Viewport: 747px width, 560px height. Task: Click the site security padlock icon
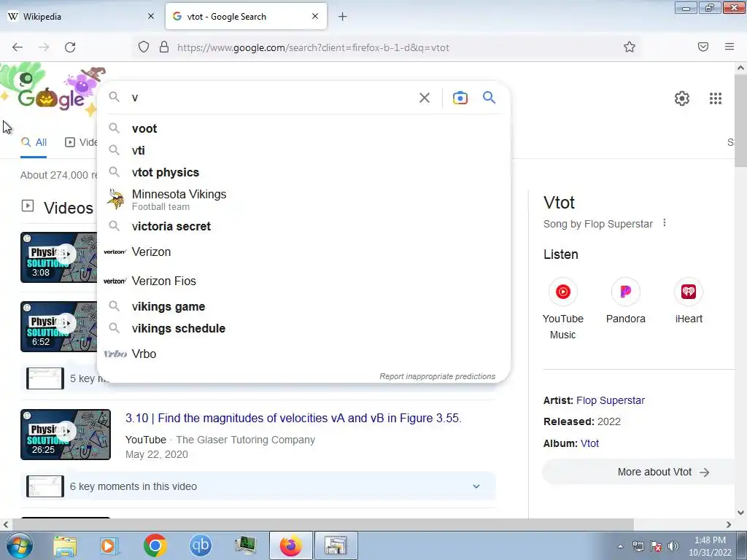(x=164, y=47)
